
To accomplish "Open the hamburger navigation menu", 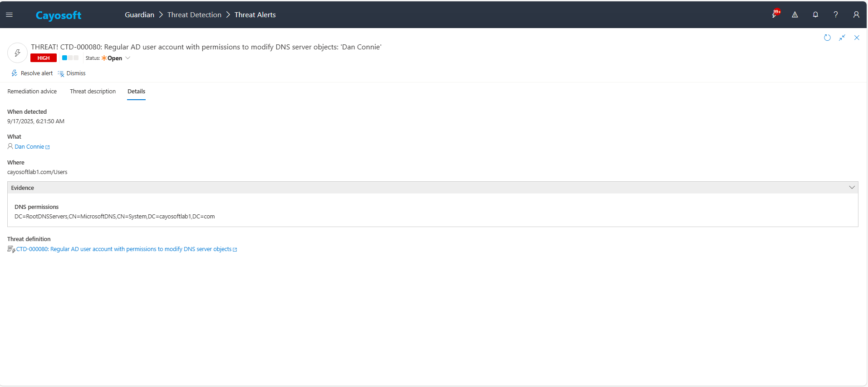I will pyautogui.click(x=9, y=15).
